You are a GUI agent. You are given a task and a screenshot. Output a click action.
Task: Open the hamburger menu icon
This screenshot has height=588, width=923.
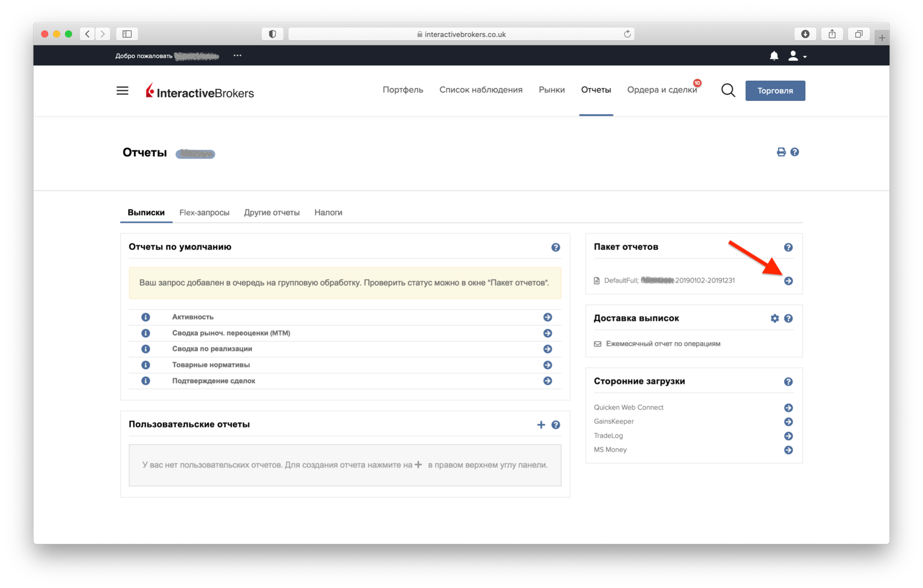[x=123, y=90]
